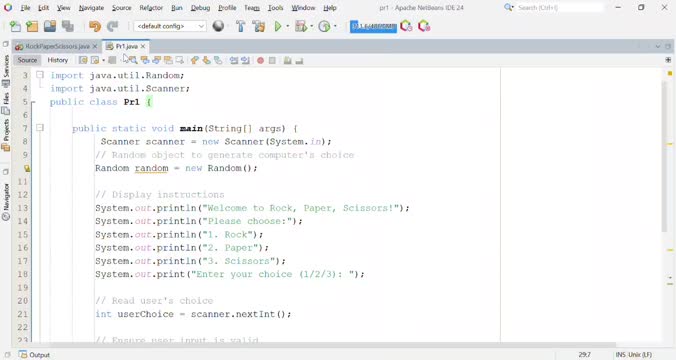
Task: Click the New Project toolbar icon
Action: point(32,26)
